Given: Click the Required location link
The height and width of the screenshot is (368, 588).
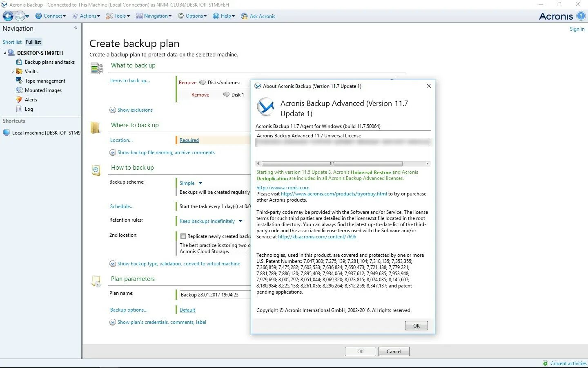Looking at the screenshot, I should point(189,140).
